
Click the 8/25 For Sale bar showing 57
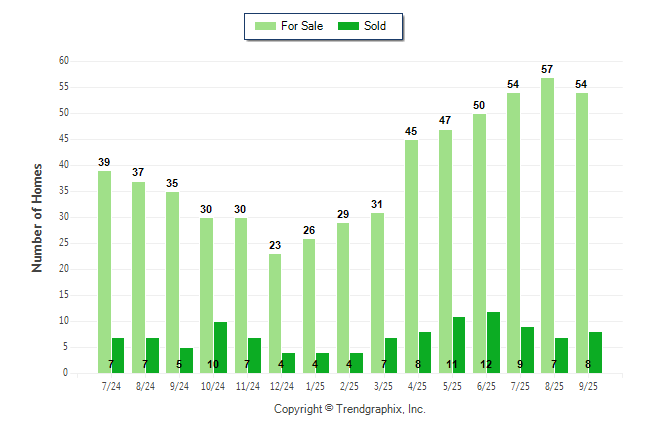[547, 225]
